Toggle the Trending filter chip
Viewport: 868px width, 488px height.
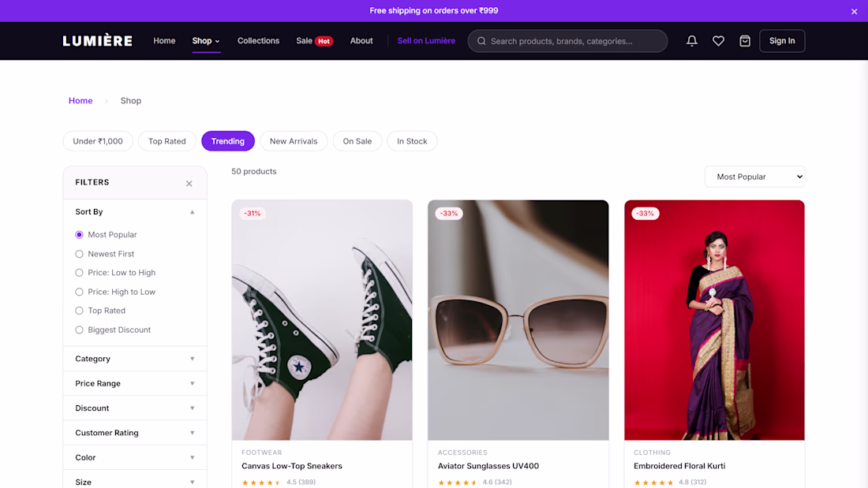pos(227,141)
